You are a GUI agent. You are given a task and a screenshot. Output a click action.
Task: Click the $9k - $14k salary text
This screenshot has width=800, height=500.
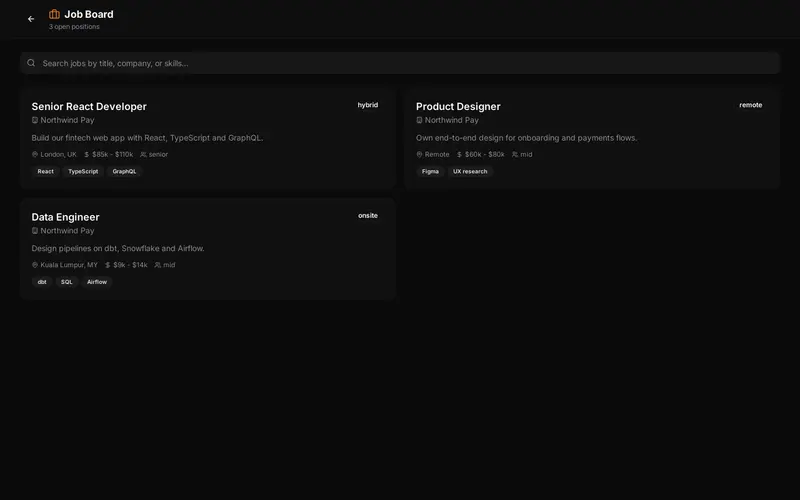(130, 265)
